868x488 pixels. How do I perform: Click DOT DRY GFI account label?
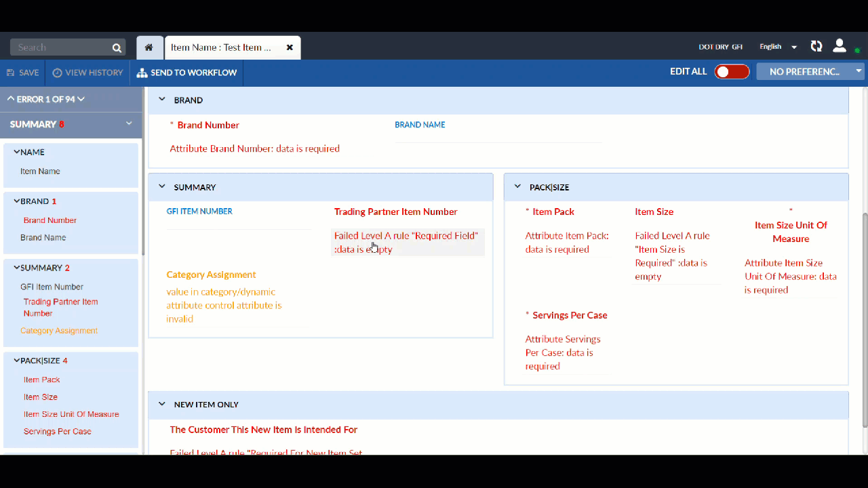pyautogui.click(x=721, y=47)
